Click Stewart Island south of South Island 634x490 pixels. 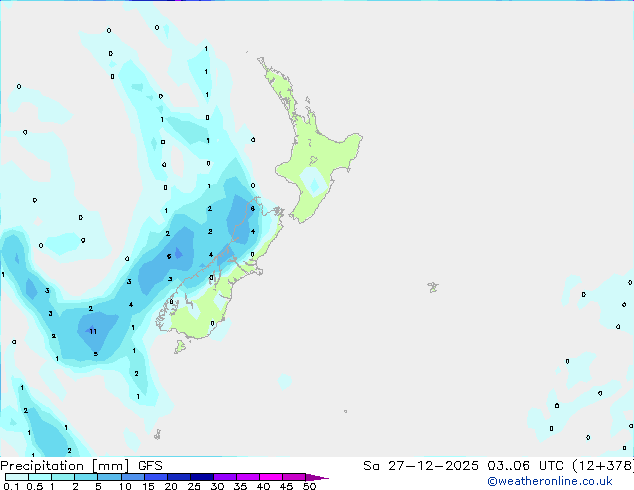click(x=180, y=346)
